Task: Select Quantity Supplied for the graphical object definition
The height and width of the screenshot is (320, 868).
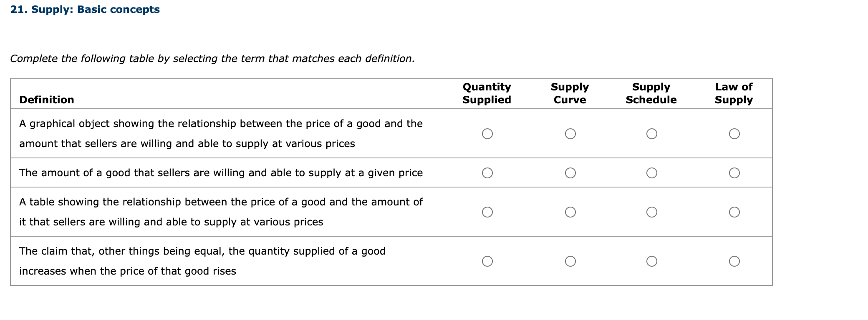Action: pos(487,133)
